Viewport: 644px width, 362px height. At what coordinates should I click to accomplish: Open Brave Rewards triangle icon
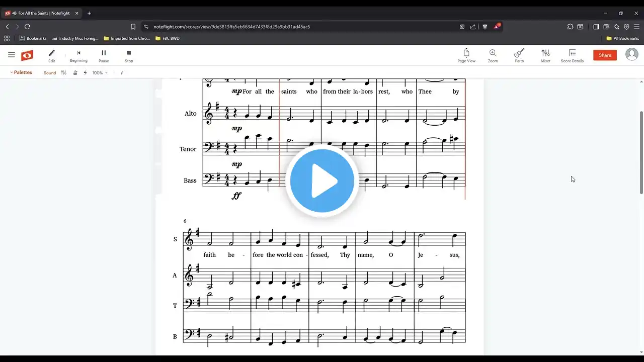[497, 27]
